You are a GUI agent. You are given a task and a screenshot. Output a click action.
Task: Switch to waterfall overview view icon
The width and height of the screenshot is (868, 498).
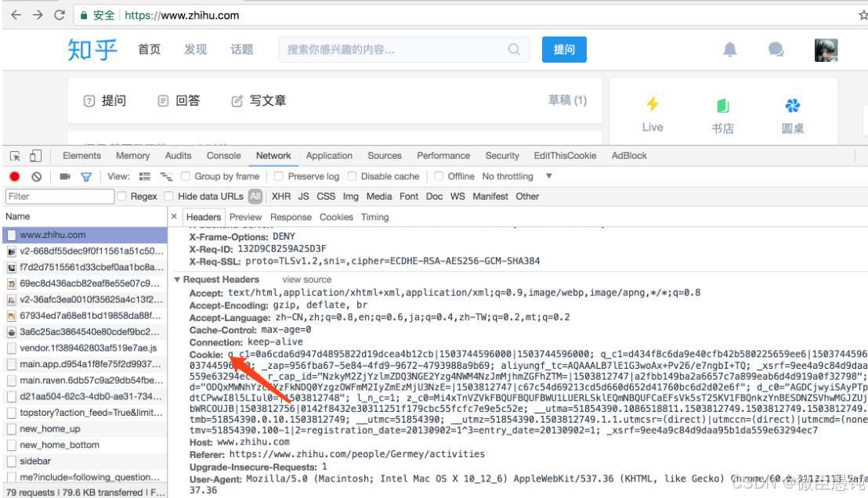[x=166, y=176]
